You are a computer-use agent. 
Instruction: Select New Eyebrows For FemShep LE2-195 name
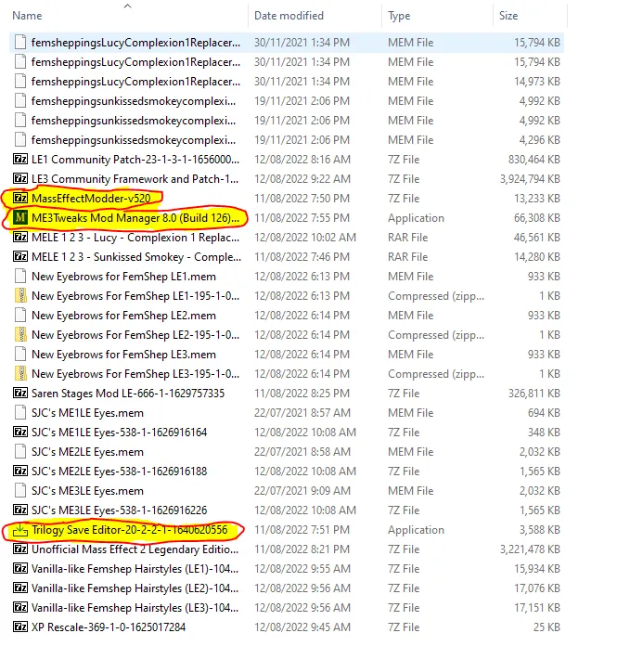[135, 335]
